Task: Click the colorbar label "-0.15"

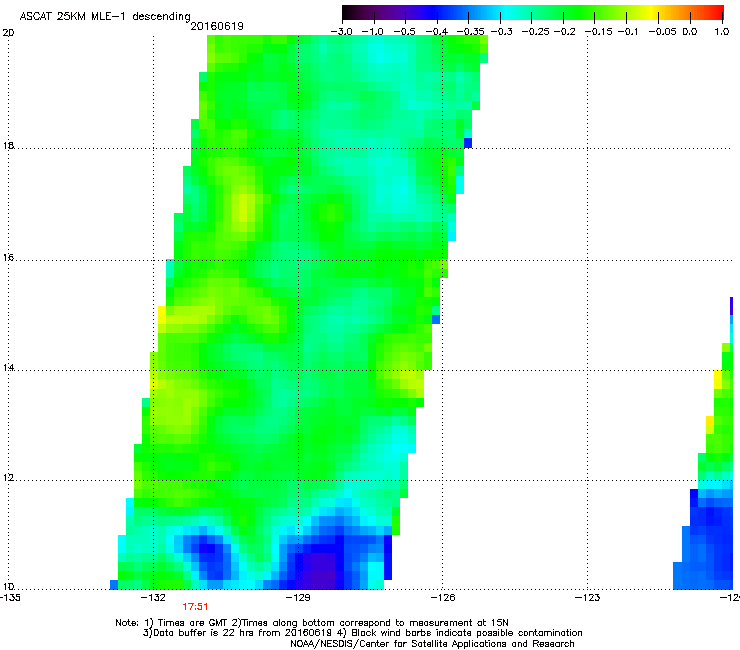Action: tap(598, 32)
